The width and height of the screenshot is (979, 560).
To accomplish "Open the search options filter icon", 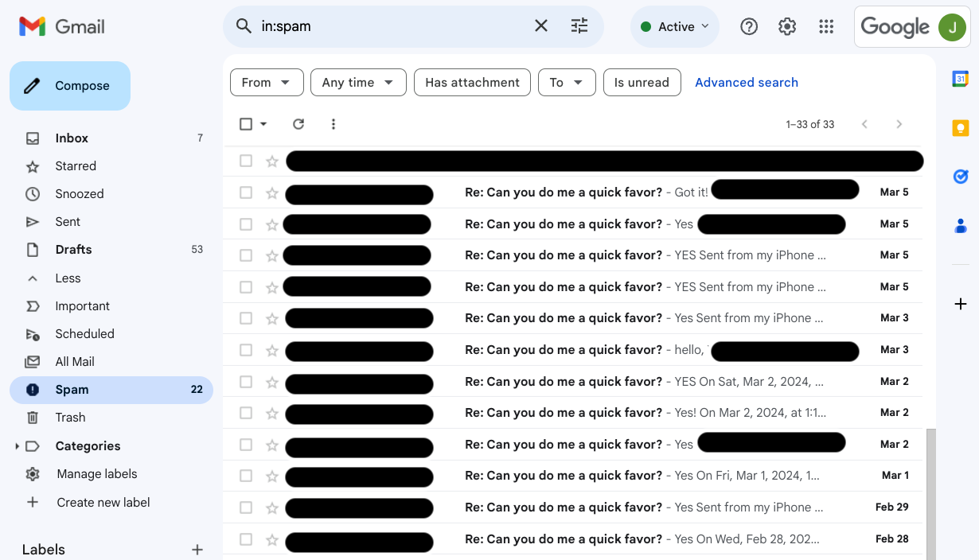I will (579, 25).
